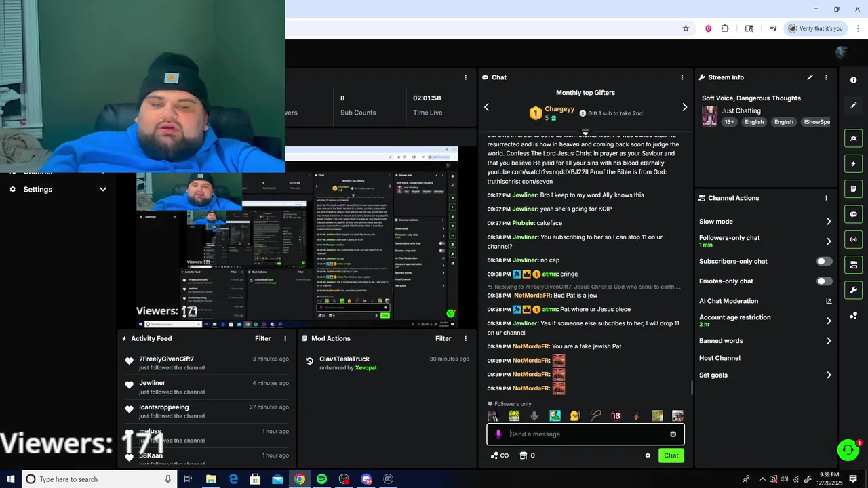The width and height of the screenshot is (868, 488).
Task: Click the info icon in the right sidebar
Action: [x=853, y=80]
